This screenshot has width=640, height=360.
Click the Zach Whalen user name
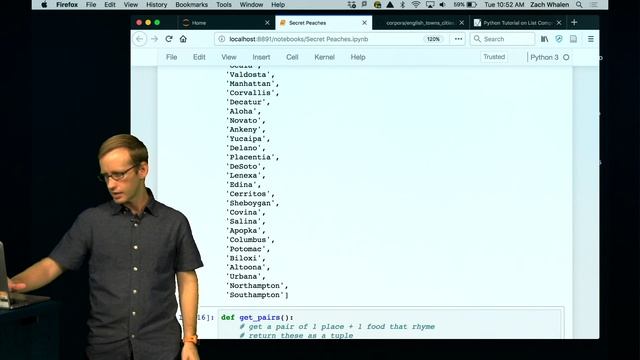tap(549, 5)
